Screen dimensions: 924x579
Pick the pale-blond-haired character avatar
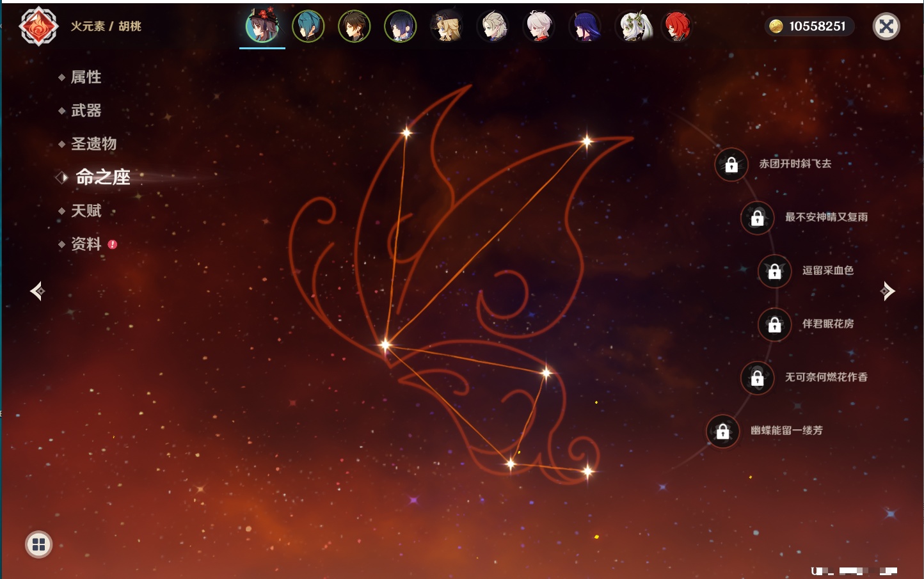[493, 26]
